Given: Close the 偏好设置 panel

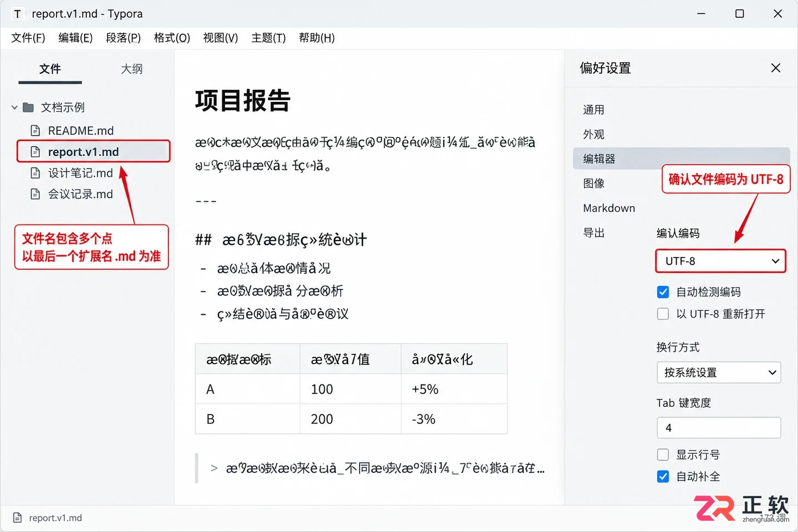Looking at the screenshot, I should (775, 68).
